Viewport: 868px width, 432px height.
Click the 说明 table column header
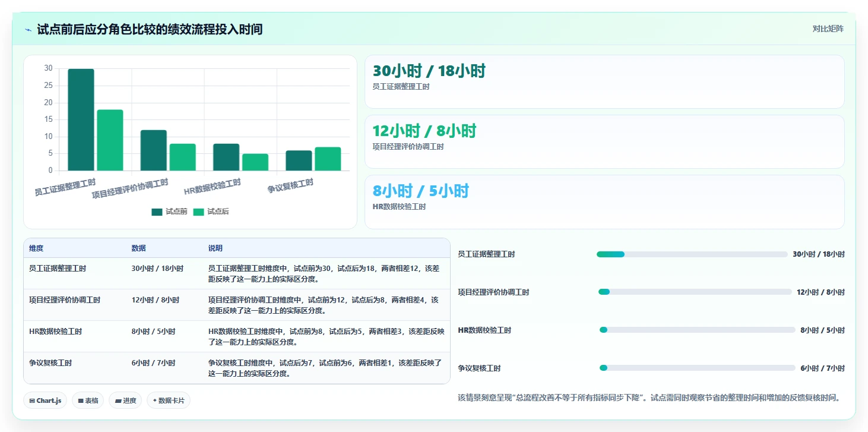point(216,248)
